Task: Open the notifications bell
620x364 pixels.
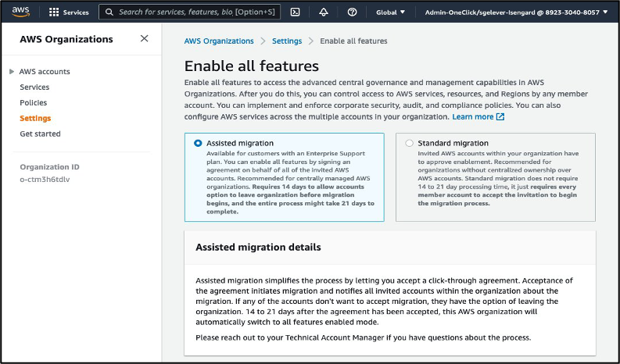Action: click(324, 12)
